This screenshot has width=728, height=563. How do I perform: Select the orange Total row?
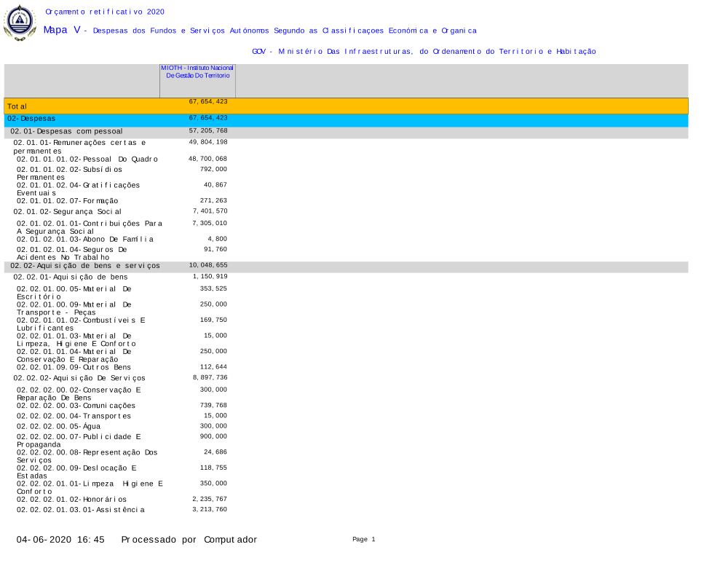tap(346, 106)
